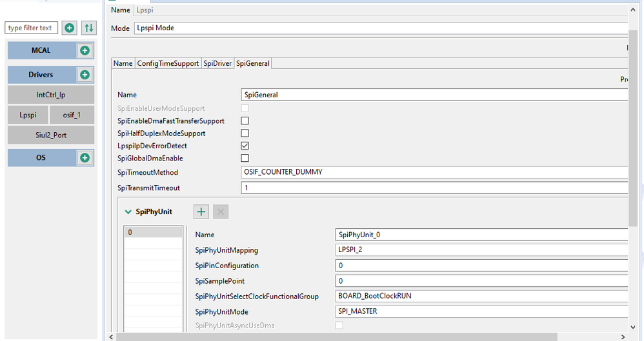Add a new SpiPhyUnit with the plus button
644x341 pixels.
pyautogui.click(x=201, y=211)
